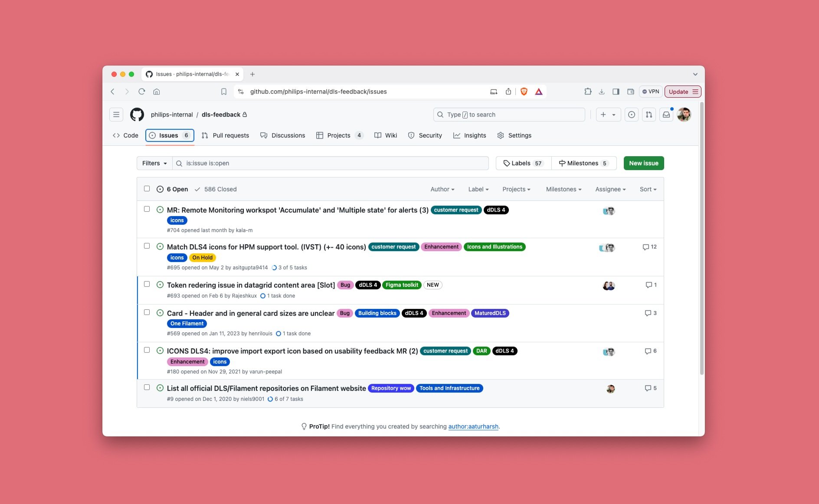
Task: Select checkbox for issue #704
Action: pos(147,209)
